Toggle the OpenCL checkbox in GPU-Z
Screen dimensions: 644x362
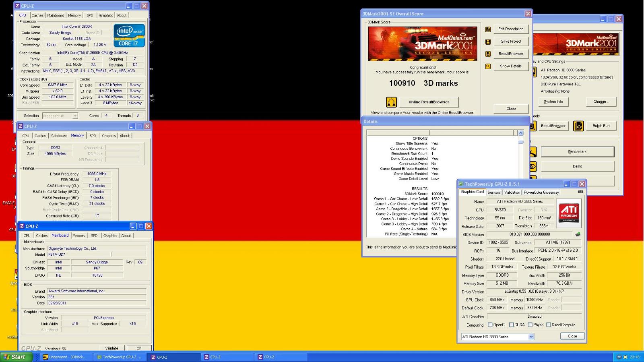(490, 325)
